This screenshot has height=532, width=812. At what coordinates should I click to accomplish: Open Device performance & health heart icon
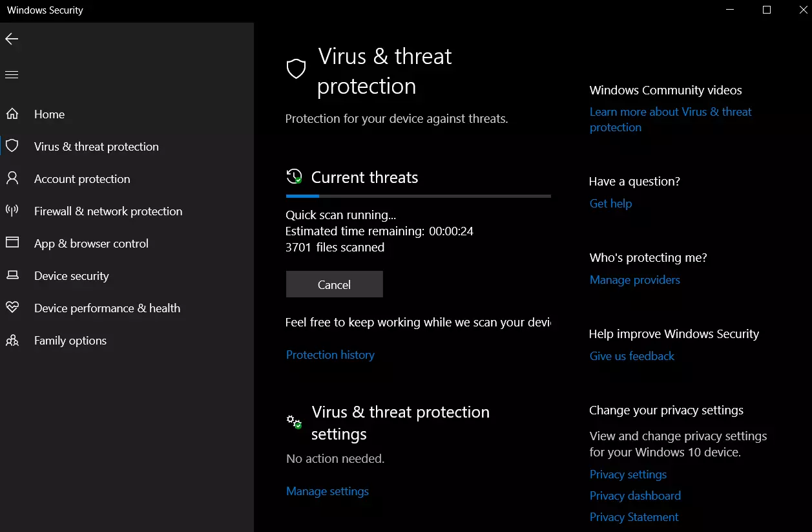tap(12, 308)
